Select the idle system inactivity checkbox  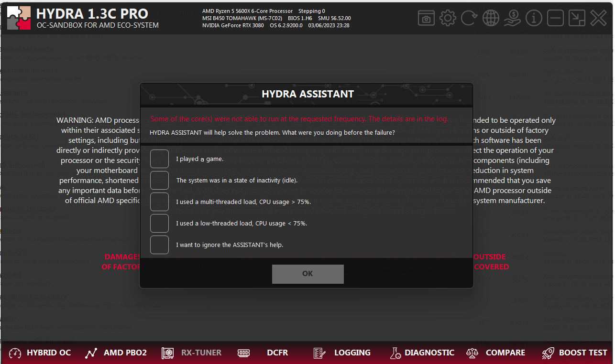[159, 180]
